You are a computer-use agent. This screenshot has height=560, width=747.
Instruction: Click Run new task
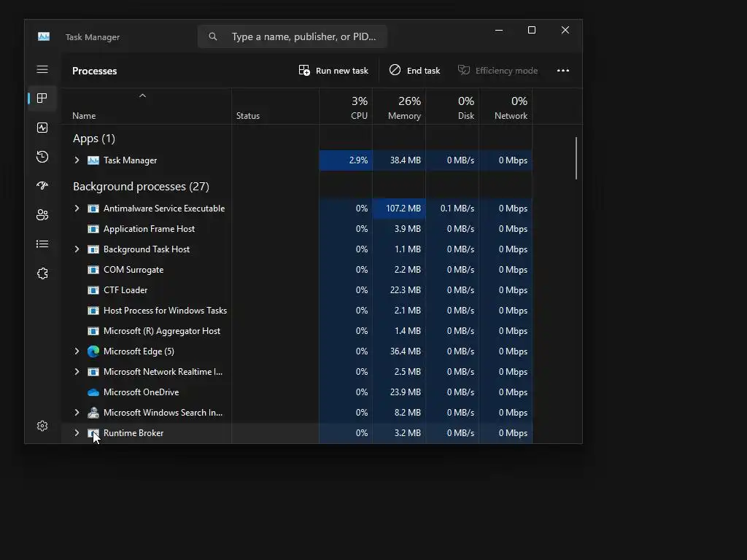pyautogui.click(x=333, y=71)
